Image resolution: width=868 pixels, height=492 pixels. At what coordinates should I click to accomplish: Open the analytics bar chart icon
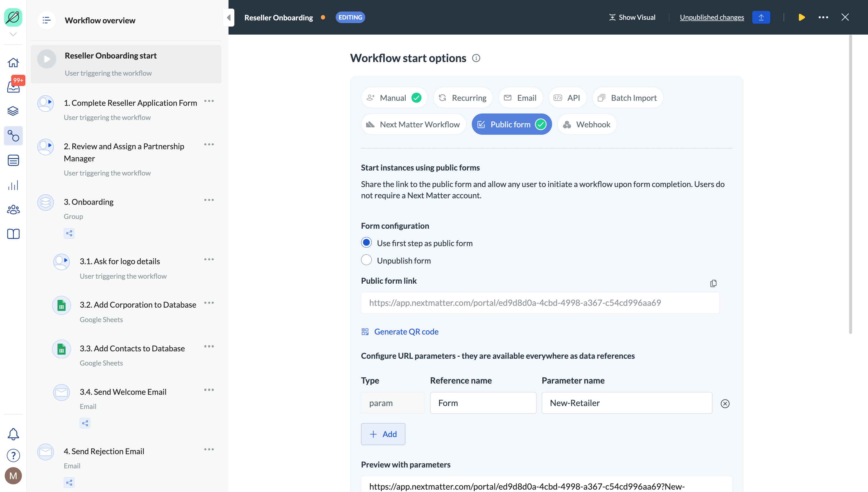(13, 185)
